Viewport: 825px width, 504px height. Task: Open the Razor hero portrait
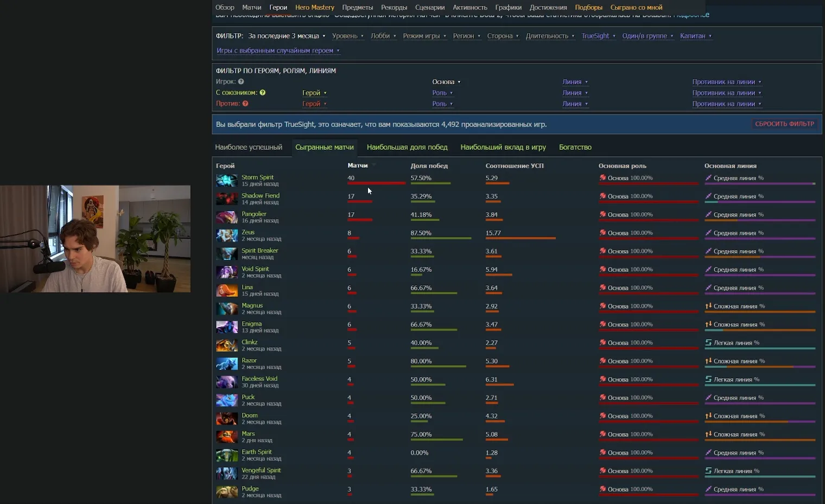click(227, 363)
